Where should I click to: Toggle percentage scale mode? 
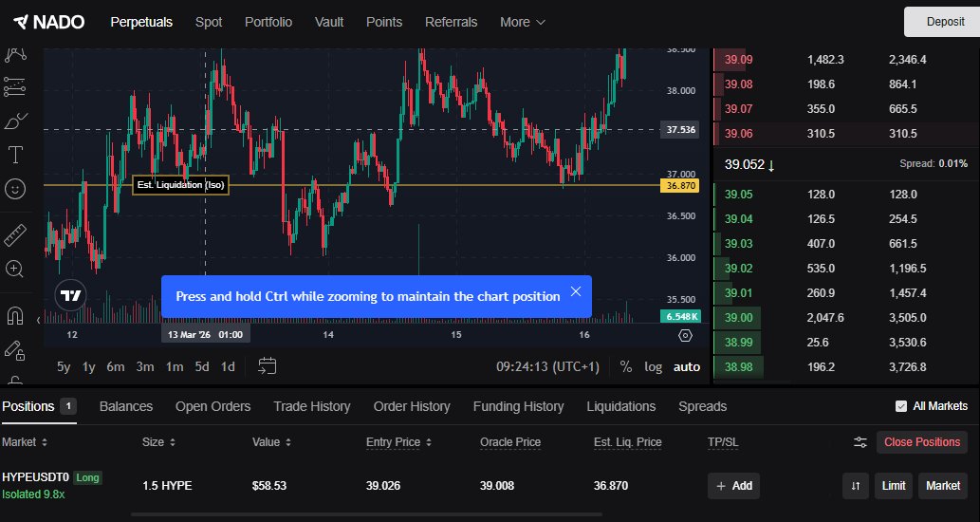click(625, 367)
